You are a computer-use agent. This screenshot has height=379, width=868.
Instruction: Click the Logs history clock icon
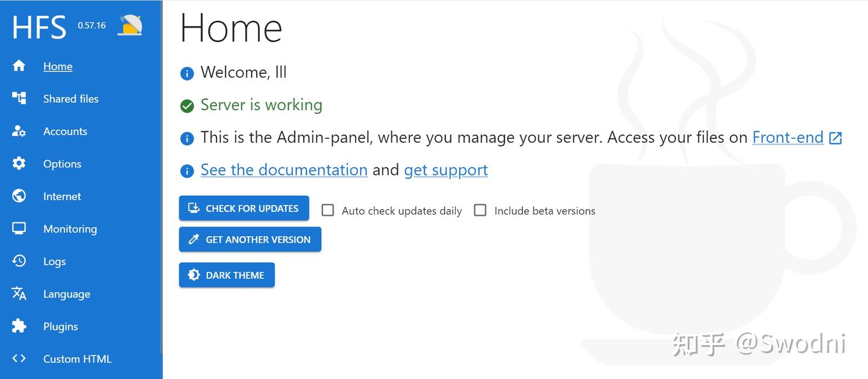[19, 261]
